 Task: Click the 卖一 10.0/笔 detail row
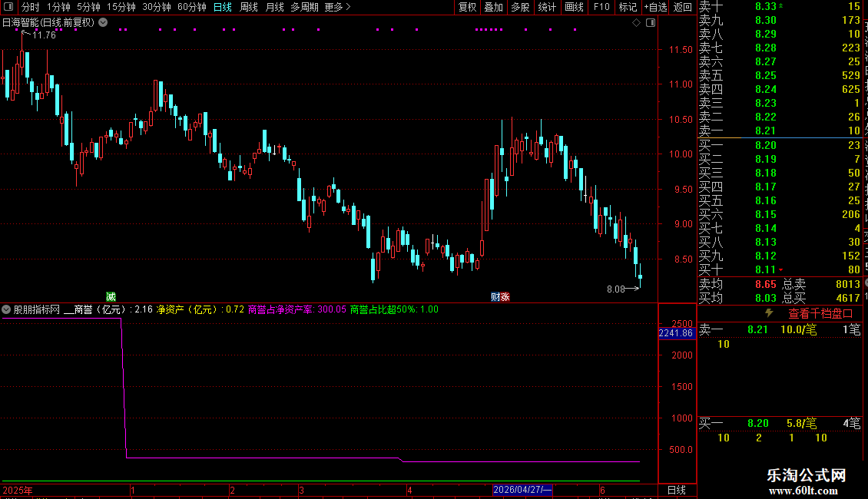780,329
